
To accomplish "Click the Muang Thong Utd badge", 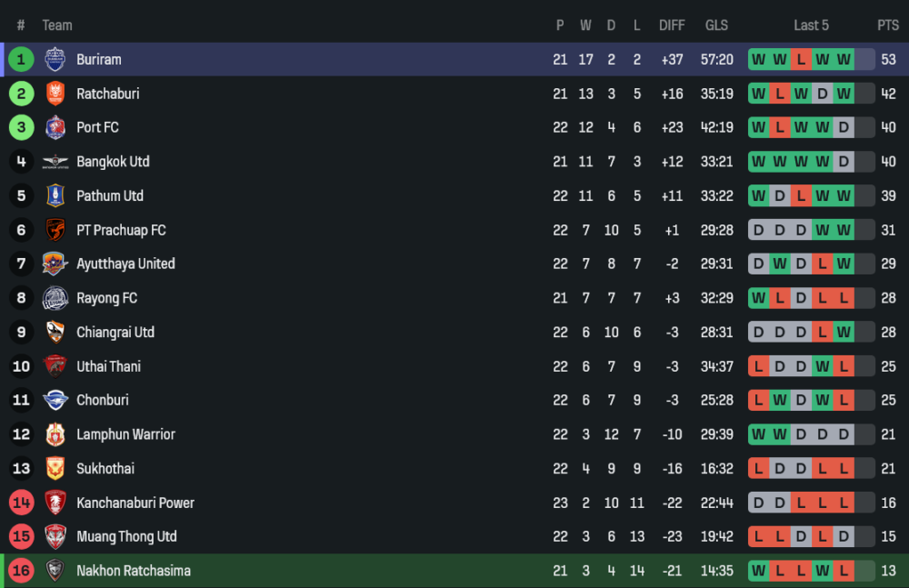I will pos(55,536).
